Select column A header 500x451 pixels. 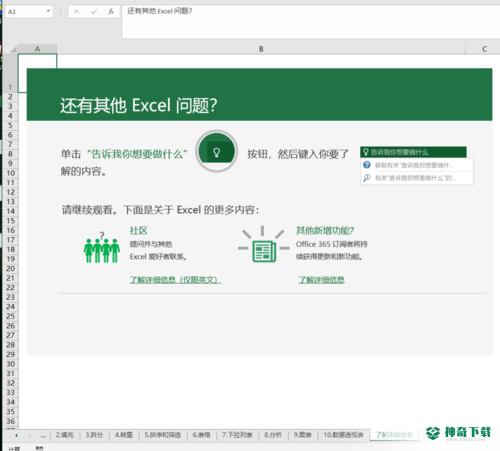pos(37,49)
